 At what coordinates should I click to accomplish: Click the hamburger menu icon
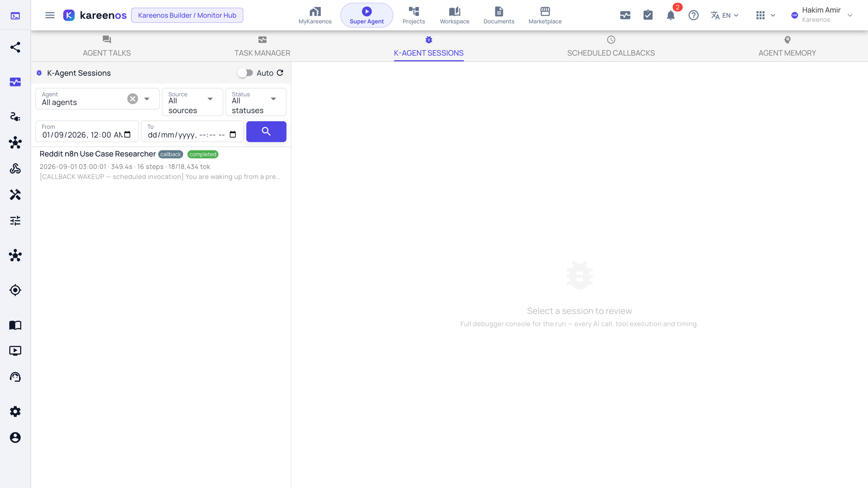[x=50, y=15]
